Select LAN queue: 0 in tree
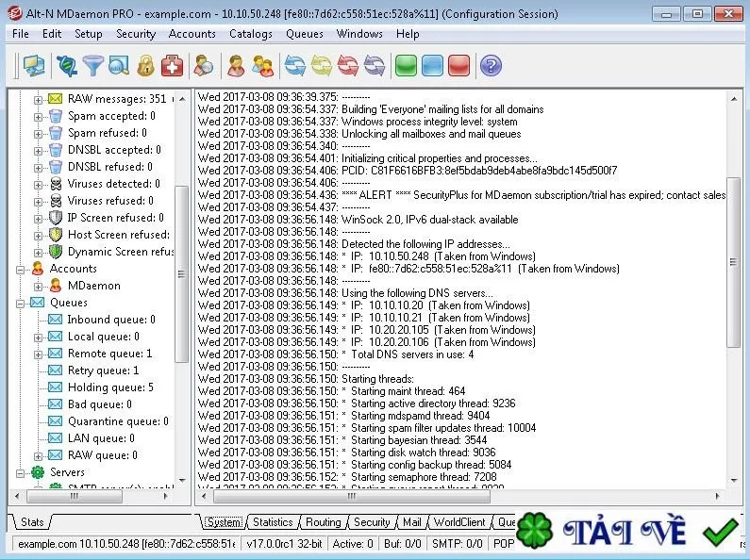The image size is (750, 560). pyautogui.click(x=101, y=438)
